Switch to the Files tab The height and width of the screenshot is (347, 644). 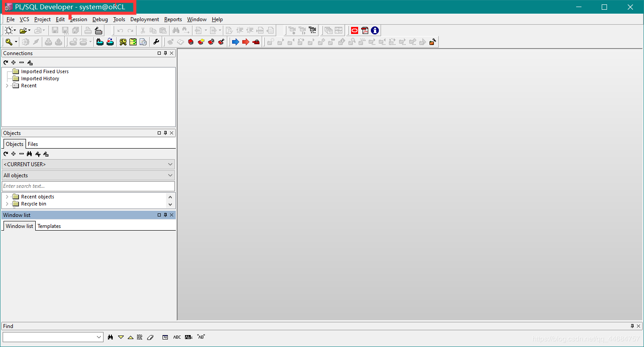tap(33, 144)
